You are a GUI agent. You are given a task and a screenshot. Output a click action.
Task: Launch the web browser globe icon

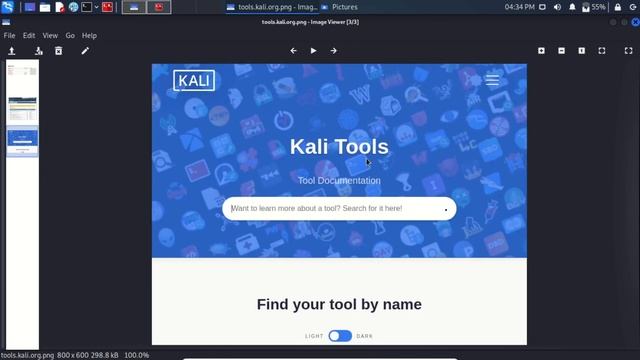pyautogui.click(x=73, y=7)
